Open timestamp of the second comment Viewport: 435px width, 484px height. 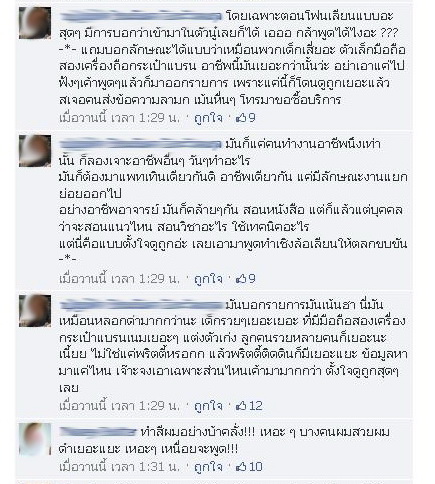point(120,279)
